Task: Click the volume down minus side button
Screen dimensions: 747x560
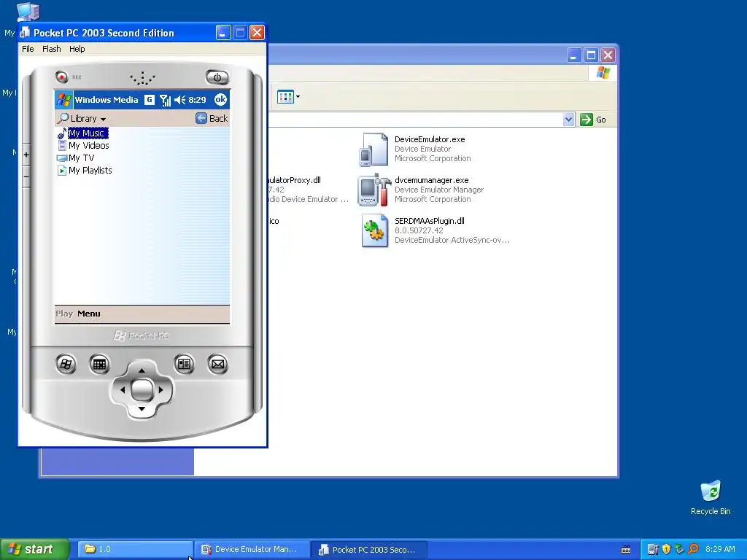Action: click(x=26, y=176)
